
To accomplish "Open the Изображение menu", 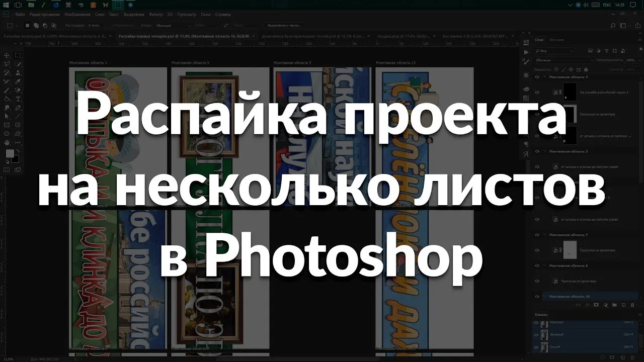I will pos(77,15).
